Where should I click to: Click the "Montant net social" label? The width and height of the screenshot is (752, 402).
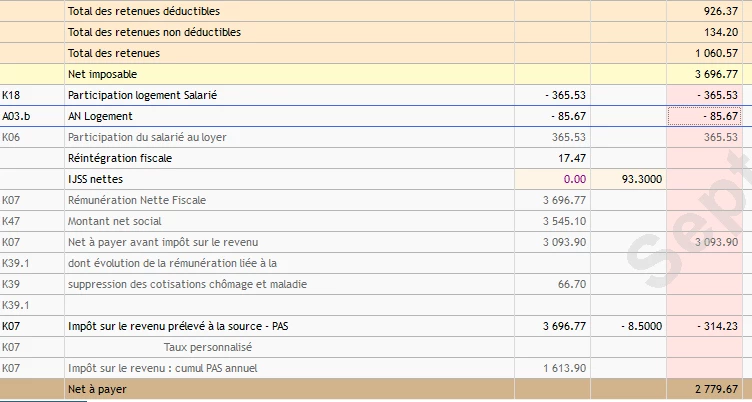point(114,221)
